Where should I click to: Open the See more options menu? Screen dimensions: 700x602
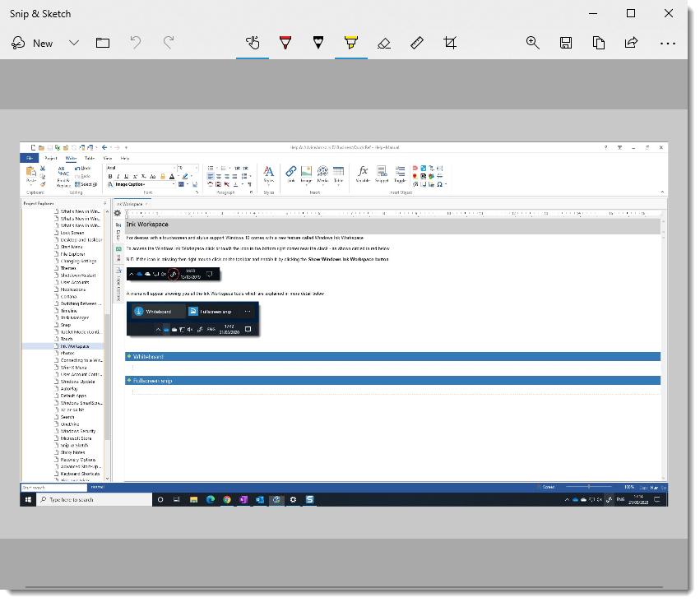pyautogui.click(x=668, y=43)
